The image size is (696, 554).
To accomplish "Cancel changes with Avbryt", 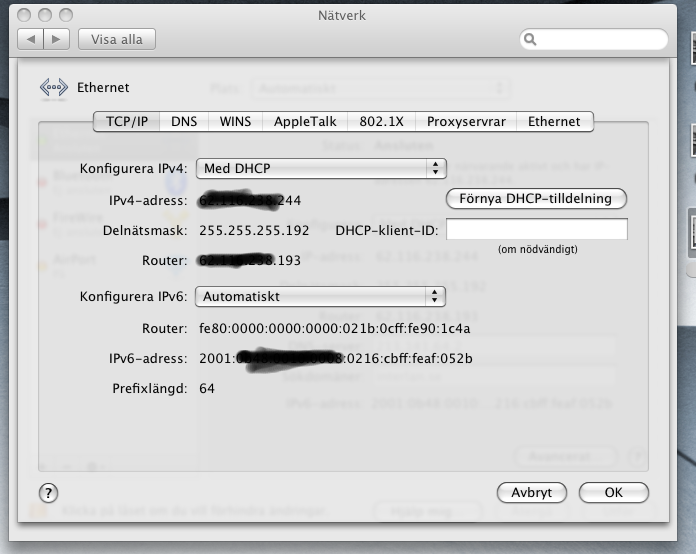I will (532, 493).
